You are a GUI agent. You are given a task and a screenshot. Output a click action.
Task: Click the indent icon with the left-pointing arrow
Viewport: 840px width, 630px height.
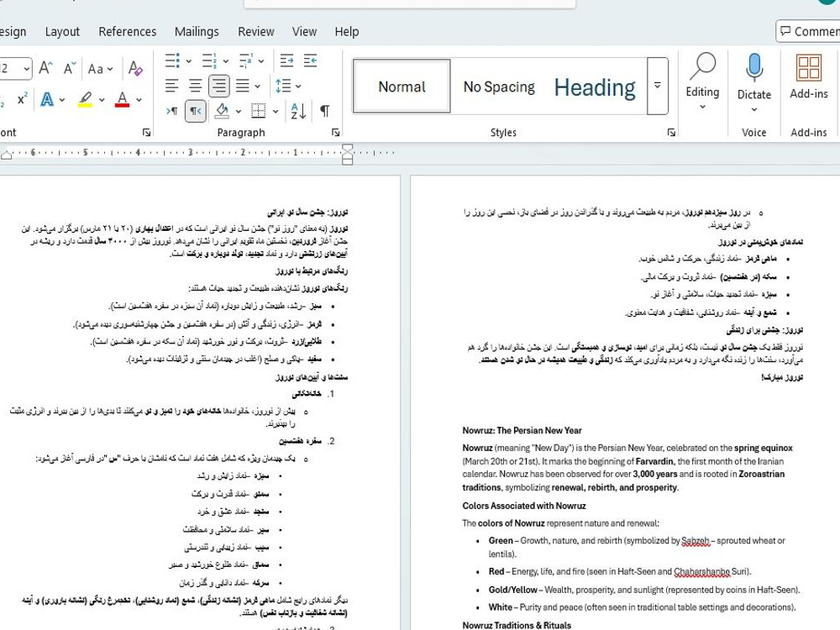point(311,60)
